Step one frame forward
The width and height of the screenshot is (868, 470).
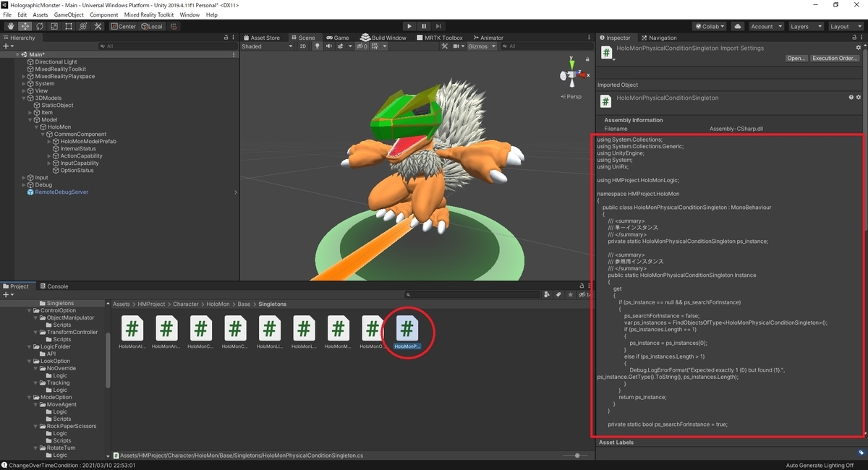[x=438, y=26]
